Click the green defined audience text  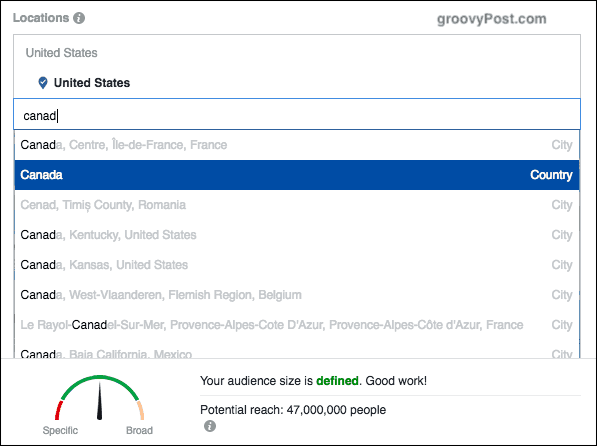pos(337,381)
